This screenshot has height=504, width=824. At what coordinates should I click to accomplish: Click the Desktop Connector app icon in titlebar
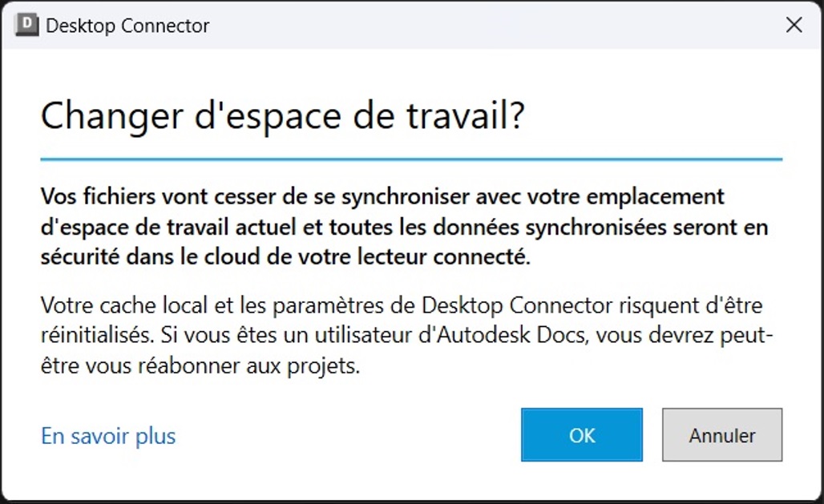click(x=25, y=25)
